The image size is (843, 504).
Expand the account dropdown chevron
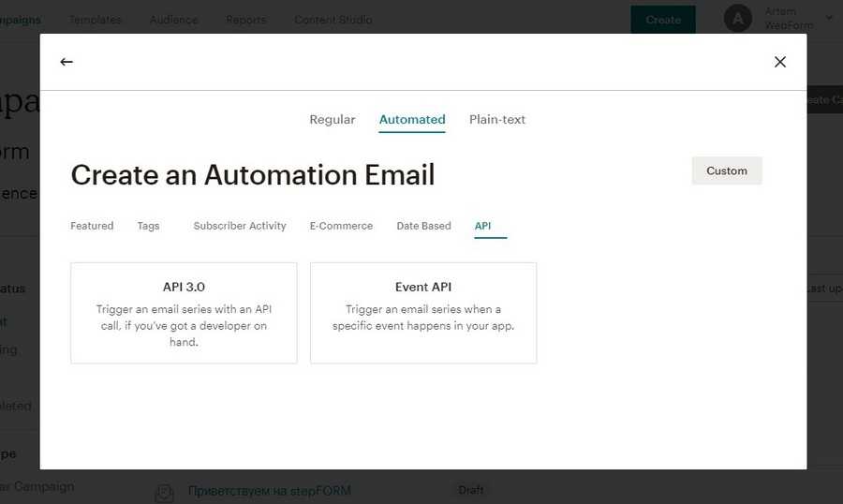829,18
